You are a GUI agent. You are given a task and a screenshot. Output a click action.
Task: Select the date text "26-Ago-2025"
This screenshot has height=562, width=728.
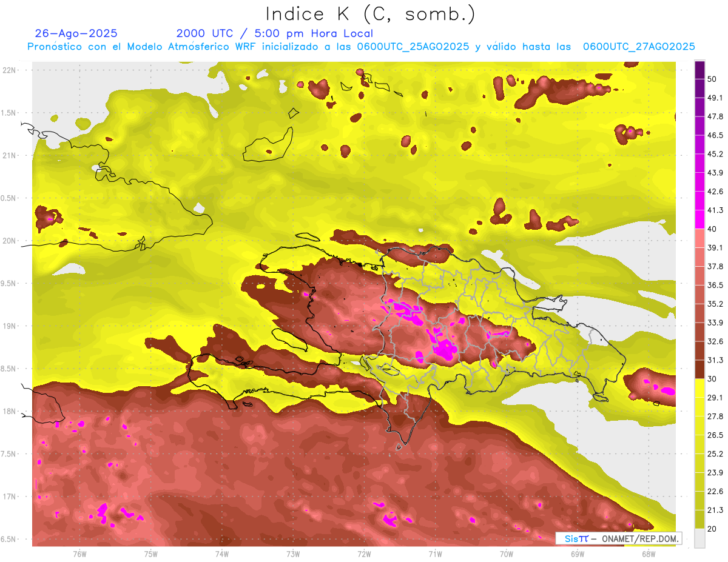click(76, 33)
